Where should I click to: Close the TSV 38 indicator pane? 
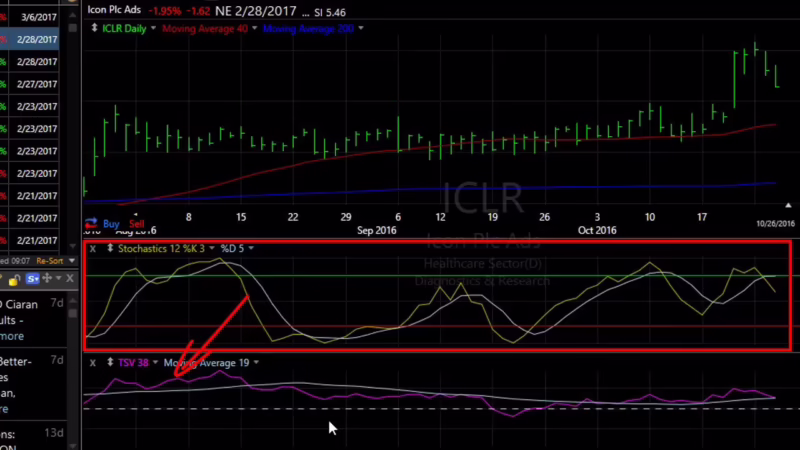(x=93, y=363)
